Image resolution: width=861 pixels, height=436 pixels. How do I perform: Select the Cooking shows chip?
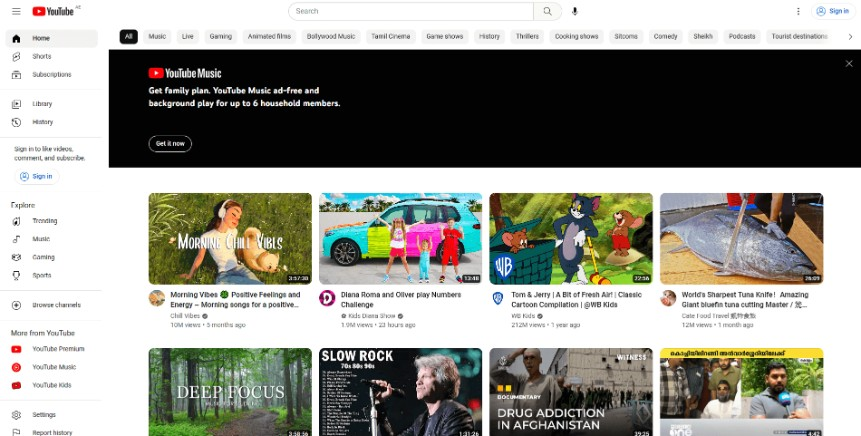[577, 37]
